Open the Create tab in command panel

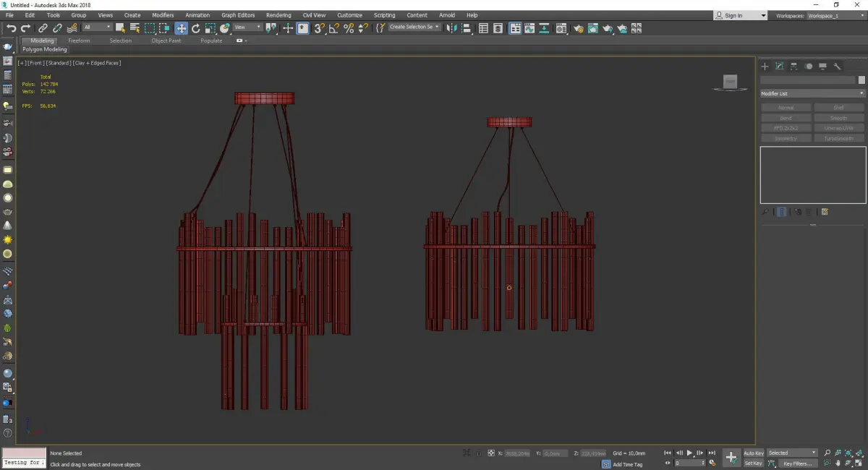pos(765,67)
